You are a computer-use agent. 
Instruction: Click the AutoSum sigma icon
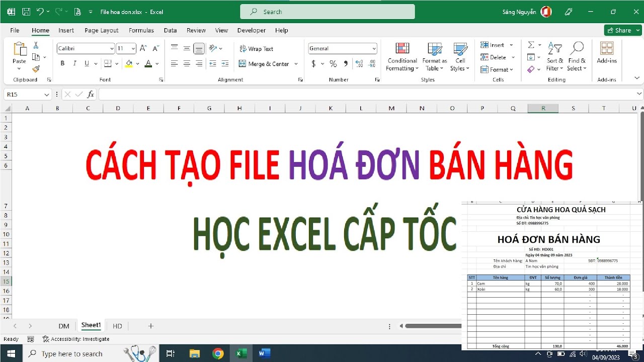pos(531,45)
